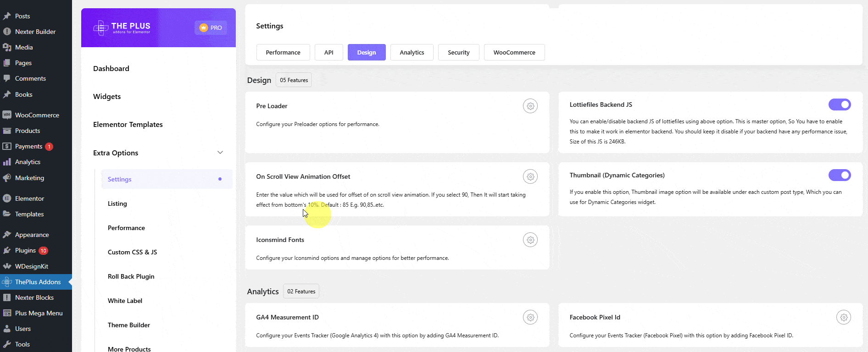
Task: Switch to the API tab
Action: (x=329, y=52)
